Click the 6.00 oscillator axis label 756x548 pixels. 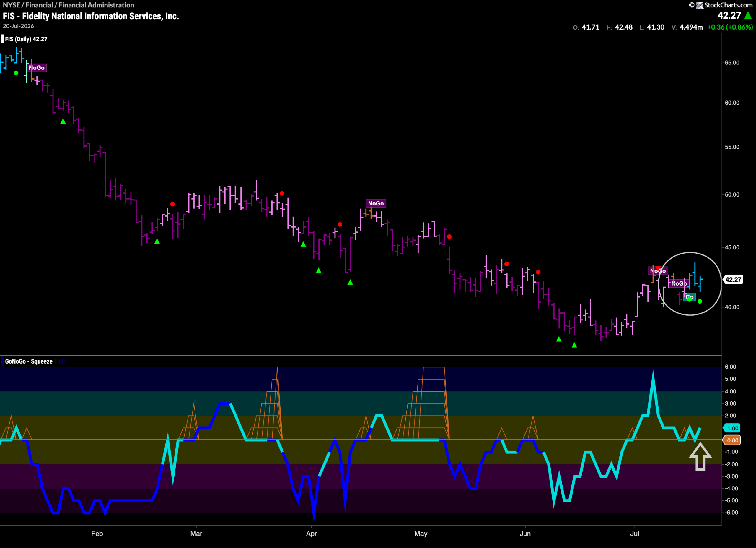pos(730,367)
